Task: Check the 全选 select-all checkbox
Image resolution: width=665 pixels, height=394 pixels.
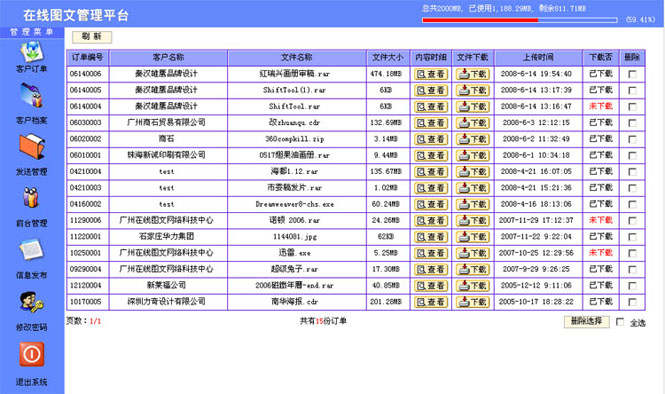Action: (620, 322)
